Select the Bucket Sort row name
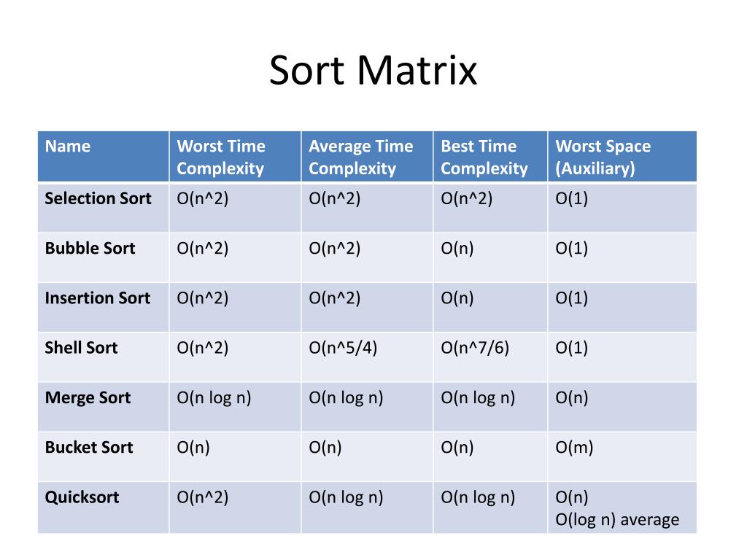Image resolution: width=747 pixels, height=560 pixels. 89,447
